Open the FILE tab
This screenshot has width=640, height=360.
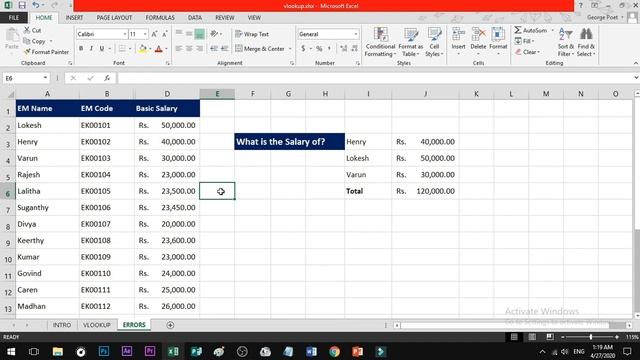coord(14,18)
